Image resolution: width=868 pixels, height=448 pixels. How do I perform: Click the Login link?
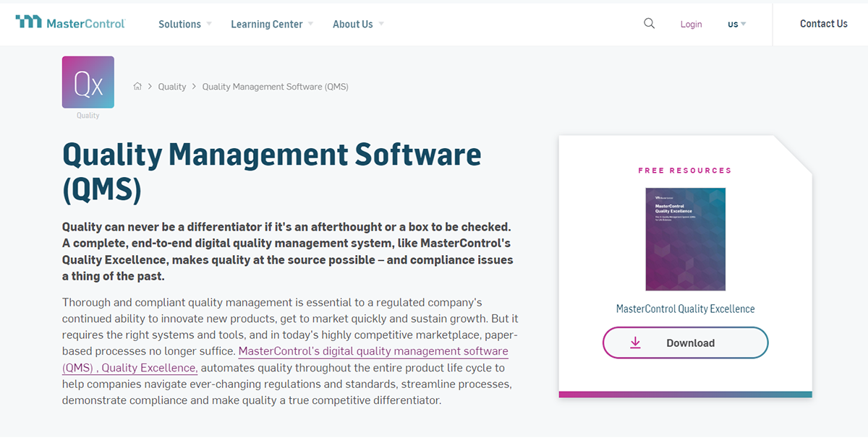click(691, 24)
